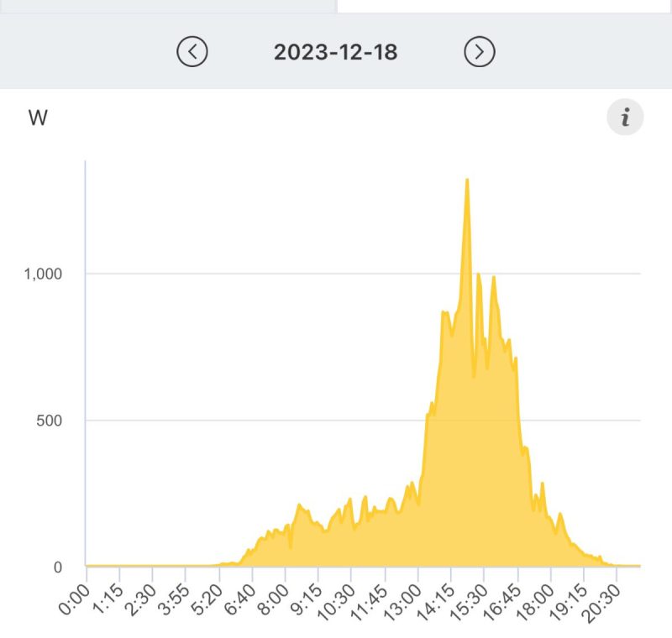Open the chart info icon

625,118
